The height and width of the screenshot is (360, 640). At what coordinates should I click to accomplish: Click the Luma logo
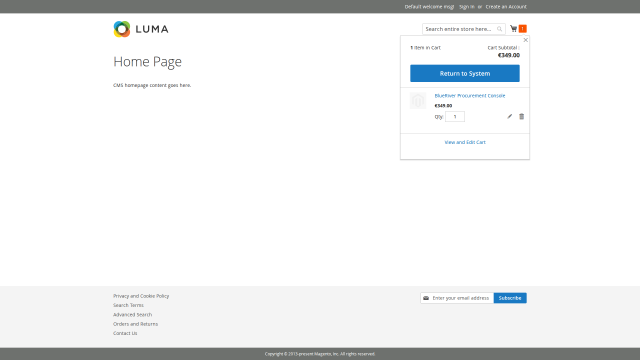pyautogui.click(x=141, y=29)
